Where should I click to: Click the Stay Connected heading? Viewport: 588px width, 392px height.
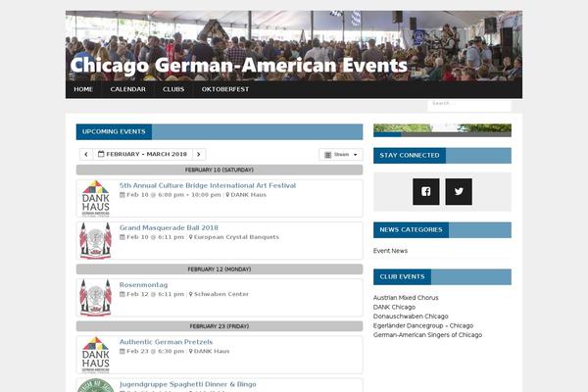click(x=410, y=155)
